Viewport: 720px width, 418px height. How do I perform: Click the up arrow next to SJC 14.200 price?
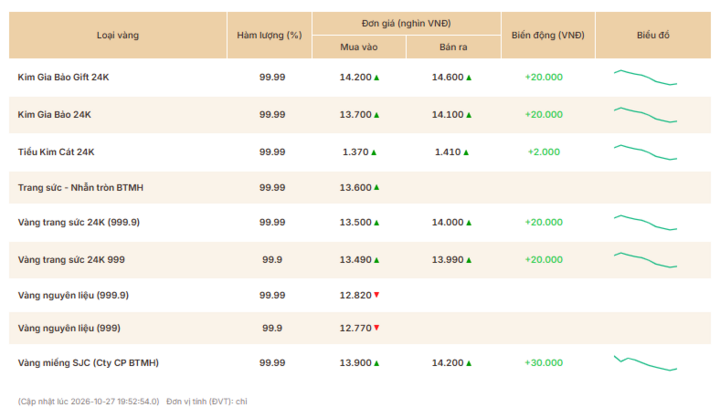[469, 363]
